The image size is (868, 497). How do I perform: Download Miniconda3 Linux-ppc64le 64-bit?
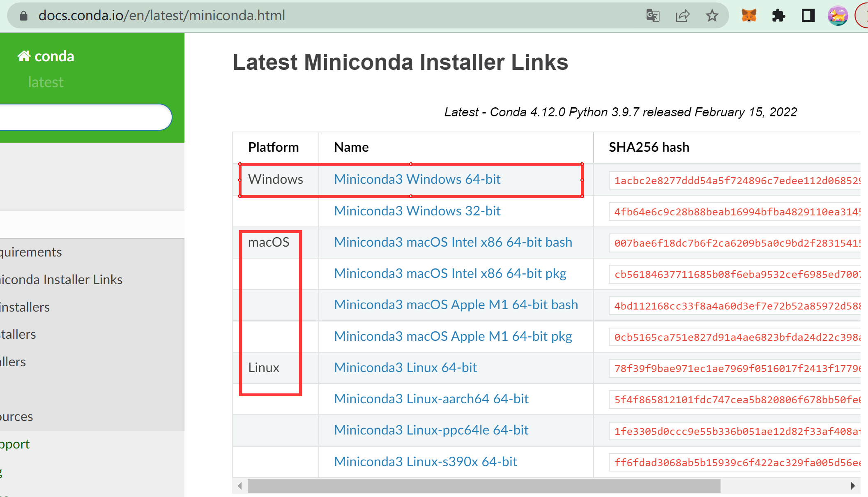point(431,430)
